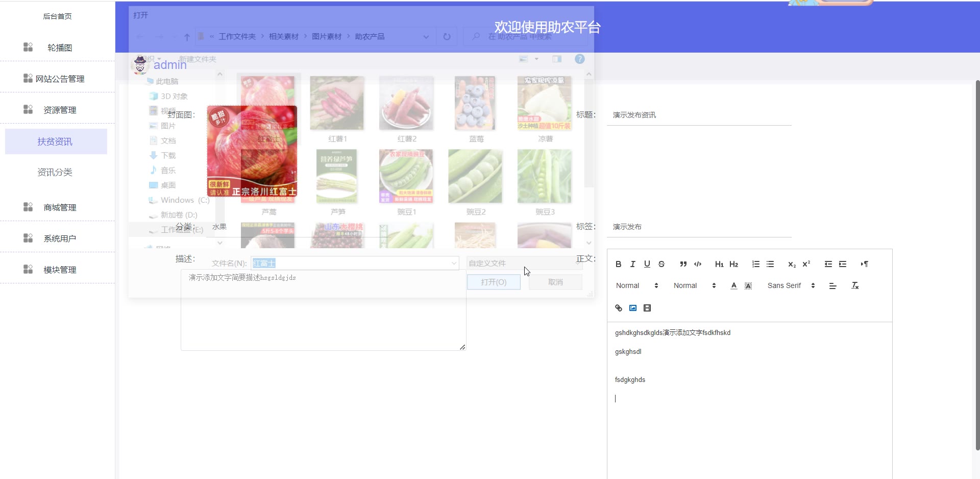Insert a video in the editor
Screen dimensions: 980x479
coord(647,308)
